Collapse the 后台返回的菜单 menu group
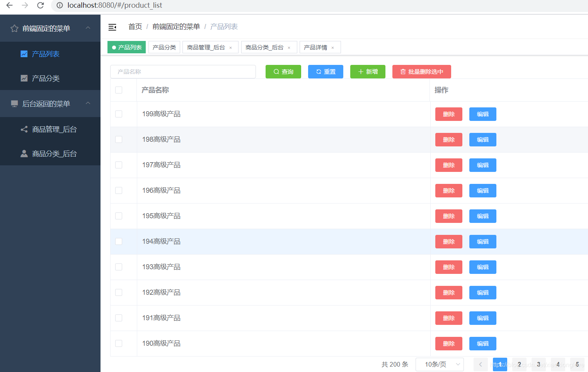 [88, 104]
